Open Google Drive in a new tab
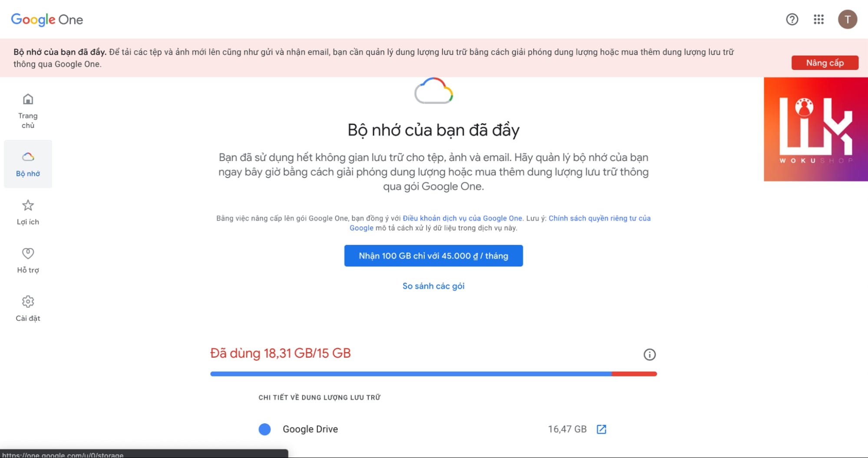 click(x=602, y=429)
